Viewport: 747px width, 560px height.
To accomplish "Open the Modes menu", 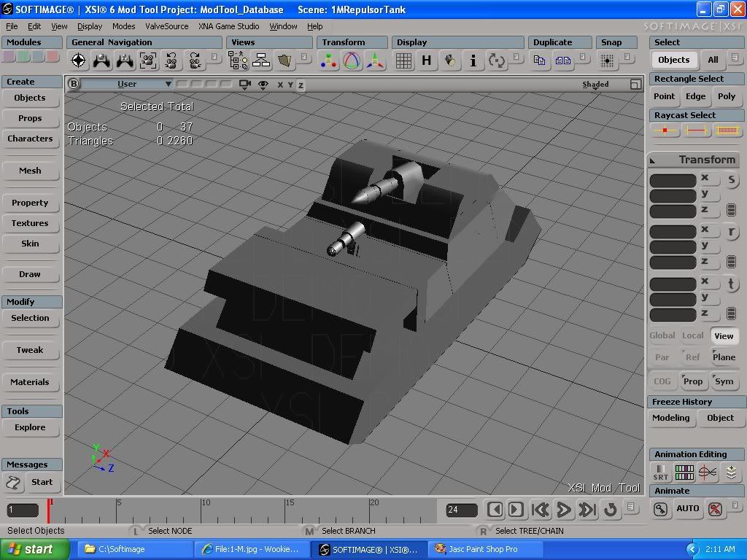I will [124, 26].
